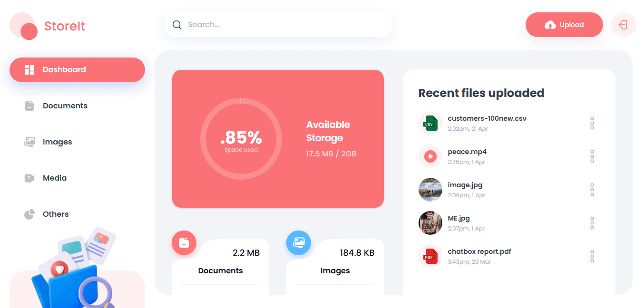Open the Images section via its sidebar icon
The image size is (644, 308).
coord(29,142)
